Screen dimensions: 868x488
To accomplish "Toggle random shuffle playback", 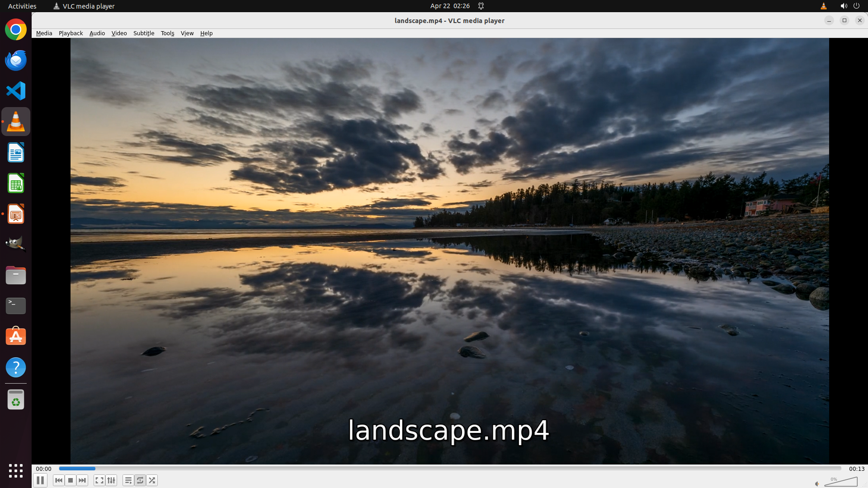I will coord(152,480).
